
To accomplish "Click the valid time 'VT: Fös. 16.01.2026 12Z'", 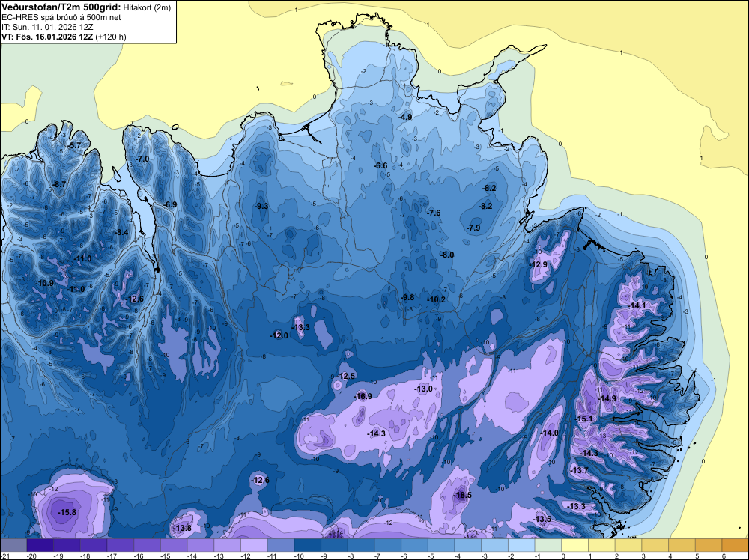I will [x=46, y=37].
